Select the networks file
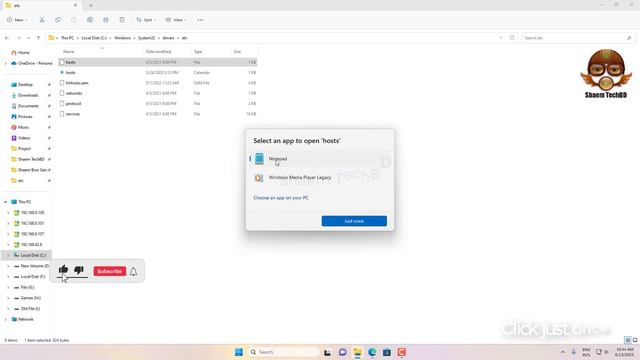Image resolution: width=640 pixels, height=360 pixels. tap(158, 93)
